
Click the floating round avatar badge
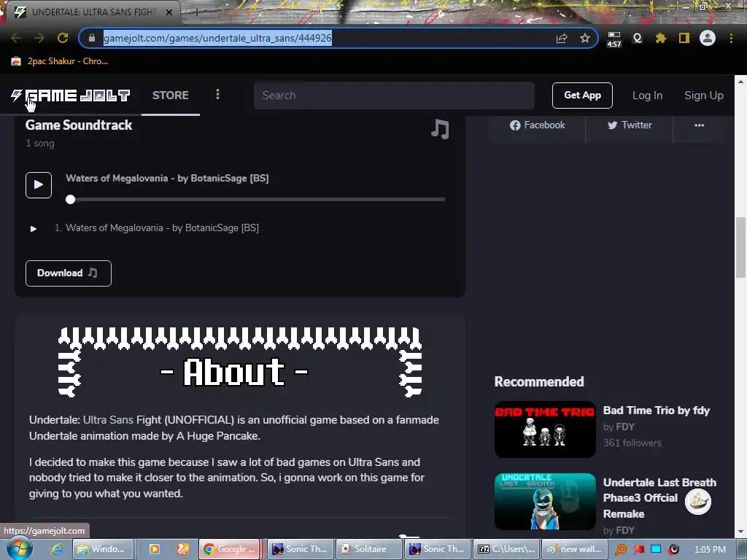pos(698,502)
